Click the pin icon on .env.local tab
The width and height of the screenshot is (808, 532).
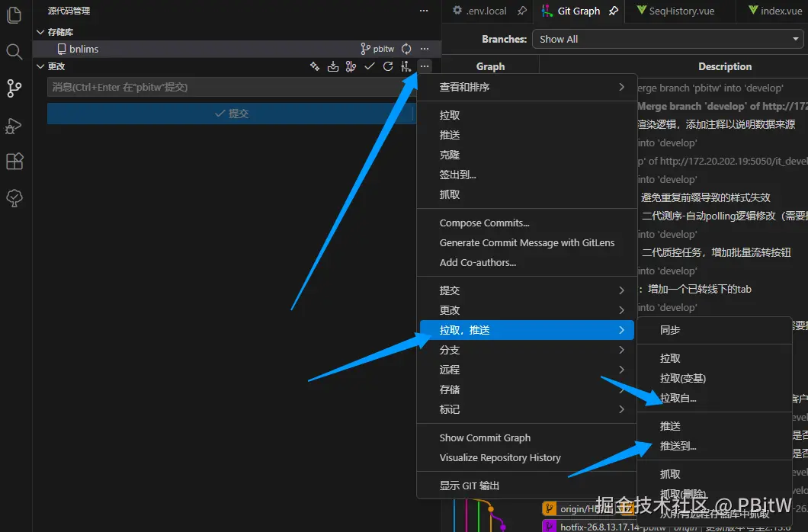(522, 11)
